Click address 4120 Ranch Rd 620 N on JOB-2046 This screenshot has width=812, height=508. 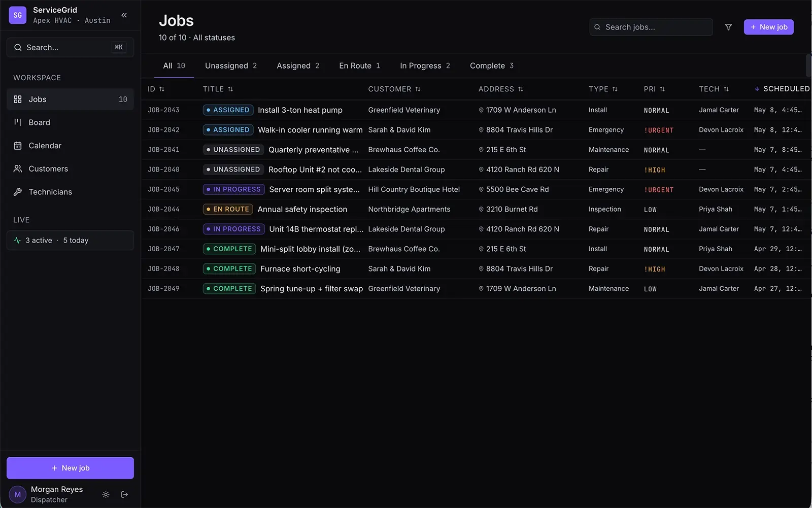coord(523,229)
